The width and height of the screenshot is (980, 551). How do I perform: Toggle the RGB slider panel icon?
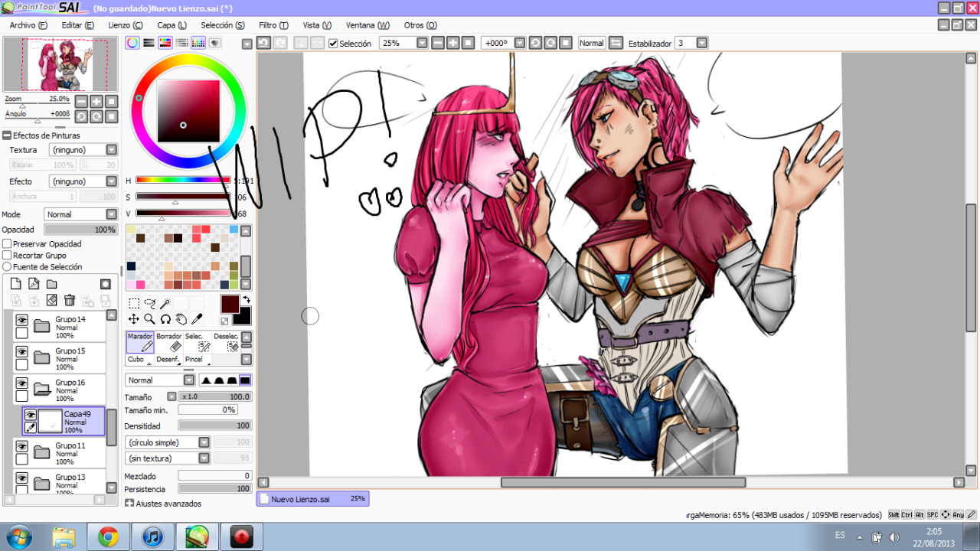click(149, 43)
